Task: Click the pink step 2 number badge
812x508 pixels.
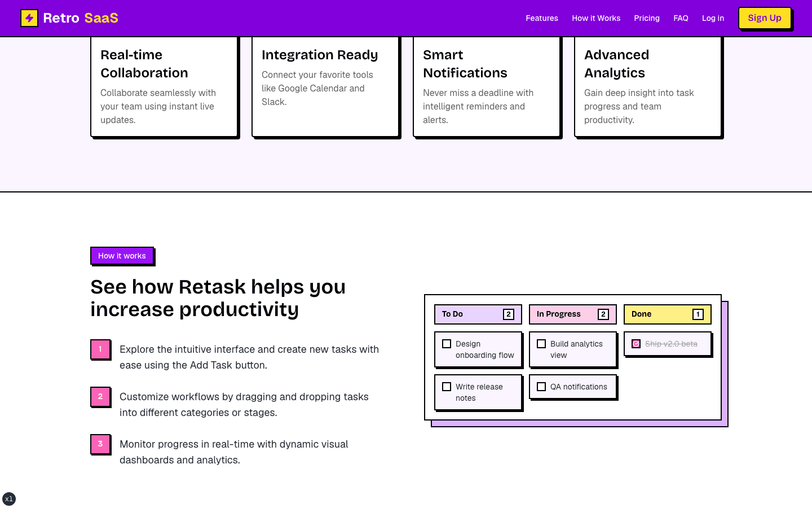Action: point(100,397)
